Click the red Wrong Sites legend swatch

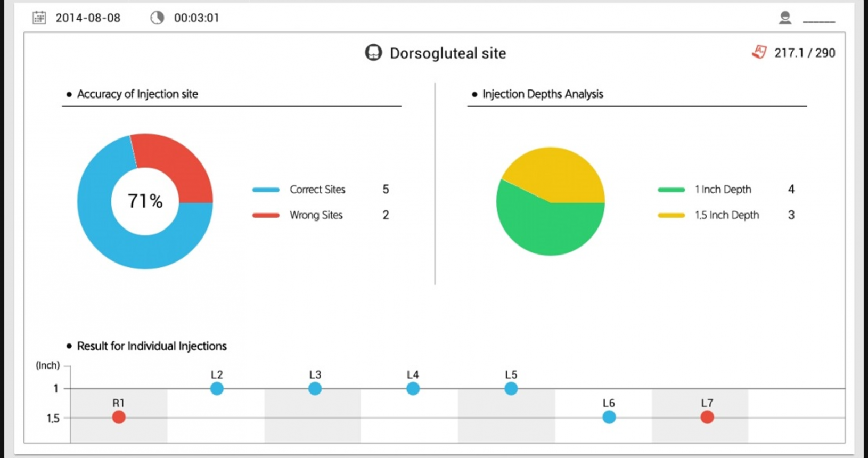click(x=266, y=215)
